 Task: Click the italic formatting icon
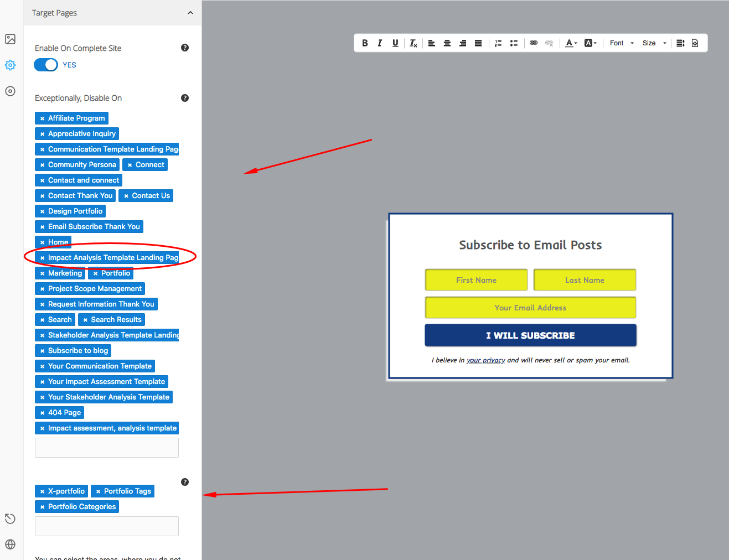coord(380,43)
